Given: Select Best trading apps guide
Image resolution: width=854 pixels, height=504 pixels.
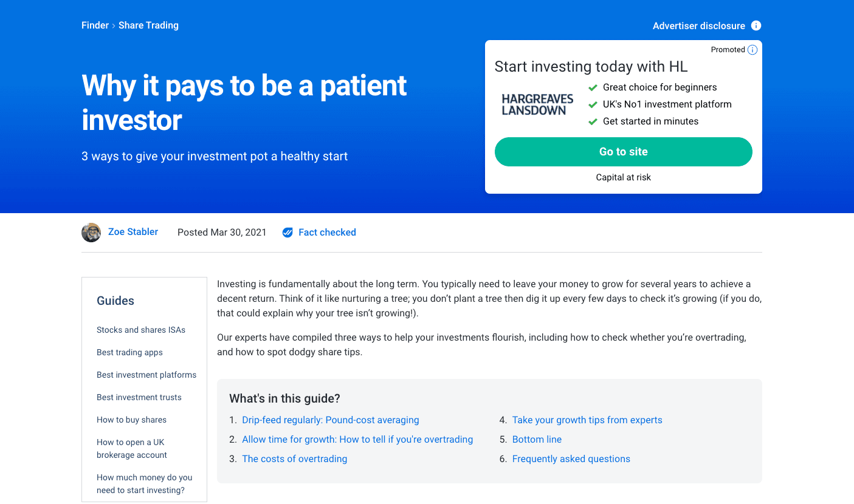Looking at the screenshot, I should (x=129, y=352).
